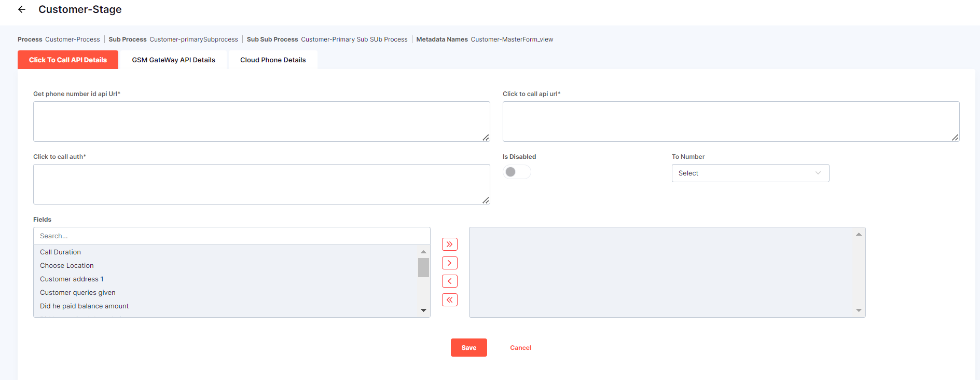Click the Cancel link
980x380 pixels.
tap(520, 348)
